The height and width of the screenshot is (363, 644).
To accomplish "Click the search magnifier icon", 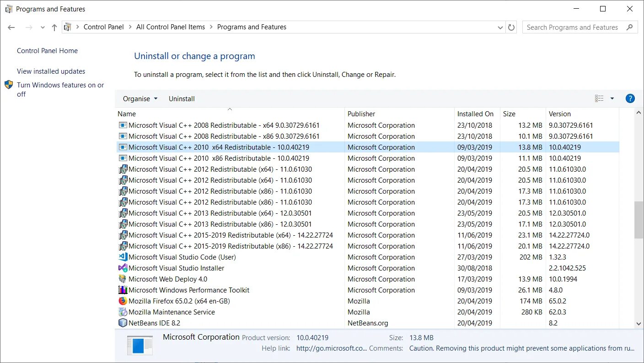I will tap(630, 27).
